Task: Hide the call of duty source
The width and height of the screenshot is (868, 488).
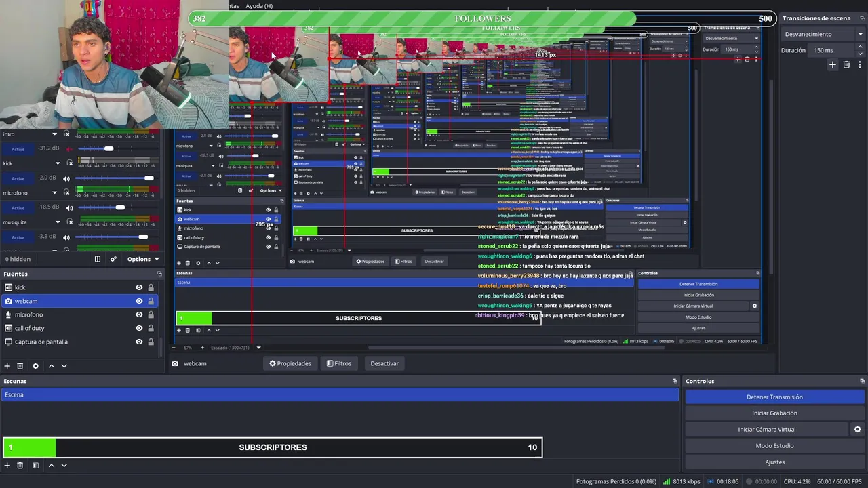Action: click(x=139, y=328)
